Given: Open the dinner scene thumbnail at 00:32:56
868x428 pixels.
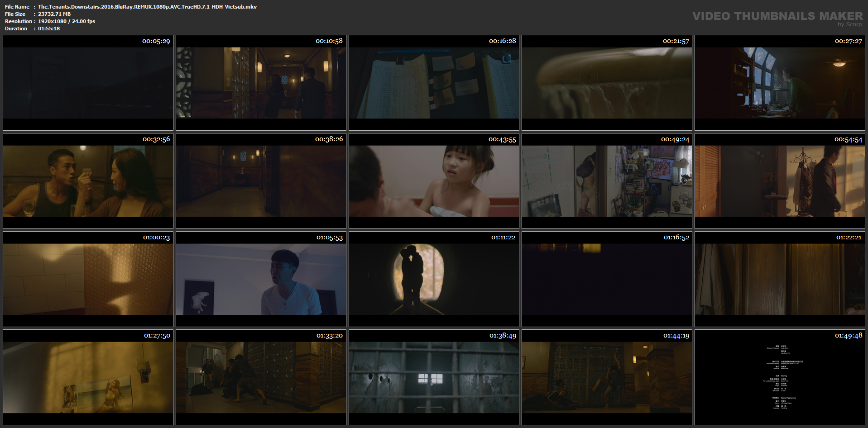Looking at the screenshot, I should click(88, 181).
